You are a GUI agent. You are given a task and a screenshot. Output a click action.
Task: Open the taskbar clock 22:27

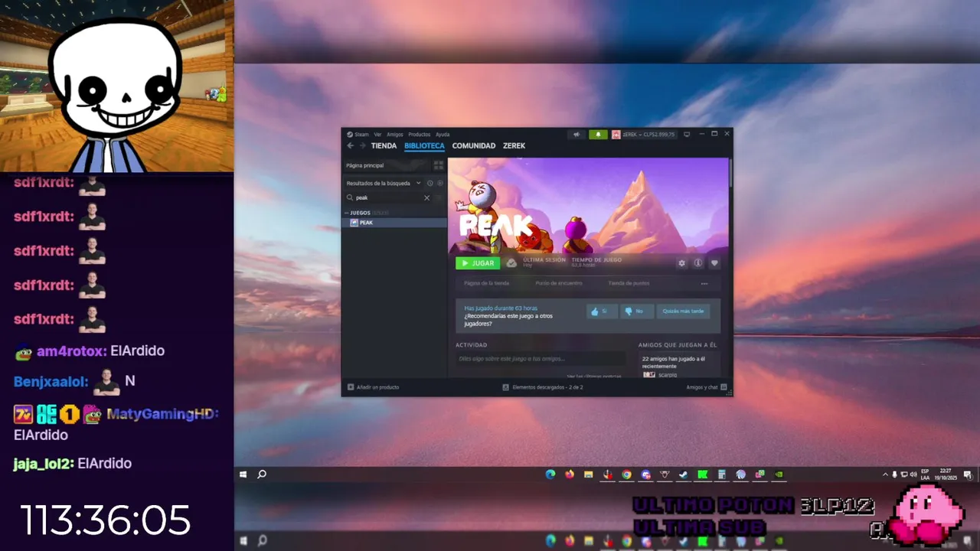click(946, 474)
